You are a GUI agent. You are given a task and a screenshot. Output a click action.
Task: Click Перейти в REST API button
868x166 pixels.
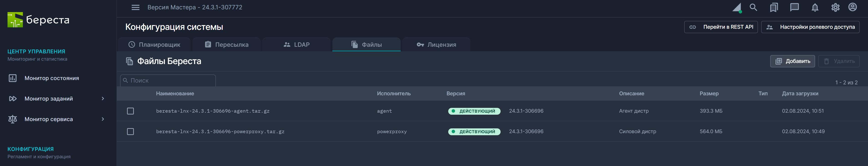[721, 27]
